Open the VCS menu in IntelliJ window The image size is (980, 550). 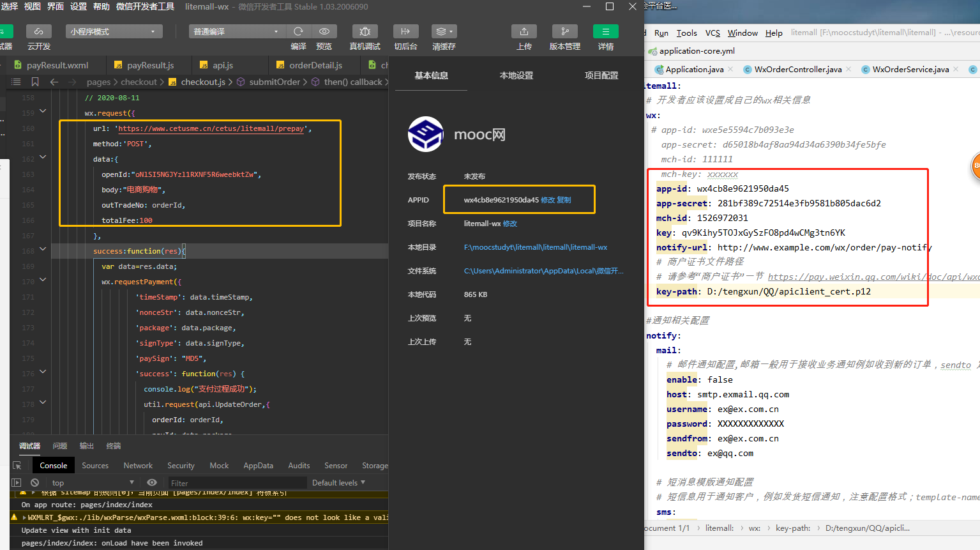tap(712, 33)
